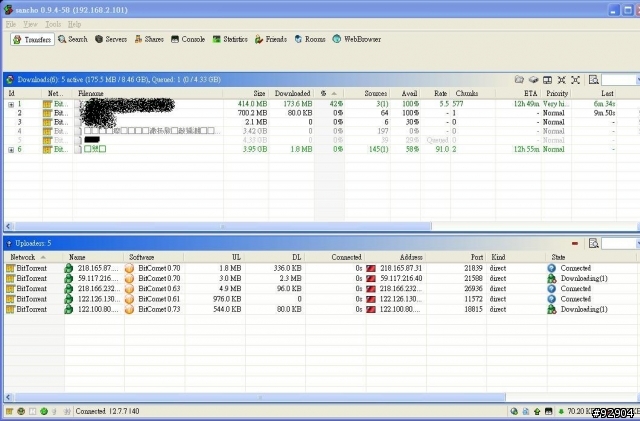This screenshot has width=640, height=421.
Task: Open the Friends tab
Action: [271, 39]
